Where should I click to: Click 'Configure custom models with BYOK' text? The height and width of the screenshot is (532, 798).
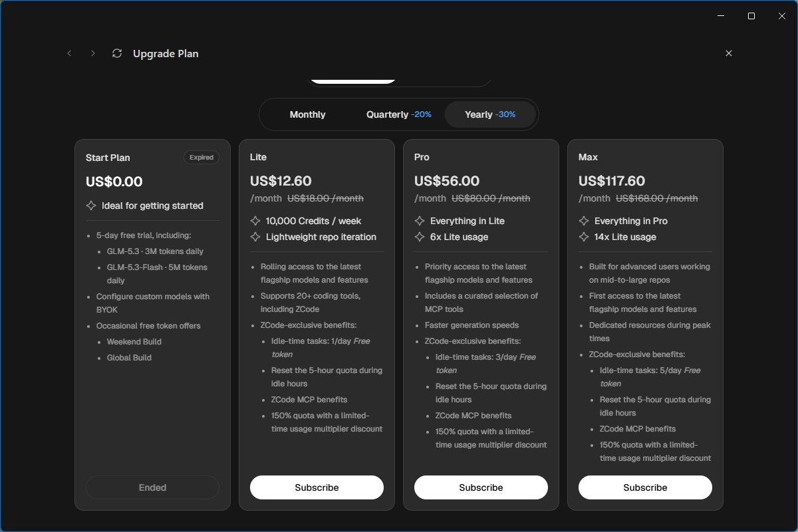[x=153, y=303]
